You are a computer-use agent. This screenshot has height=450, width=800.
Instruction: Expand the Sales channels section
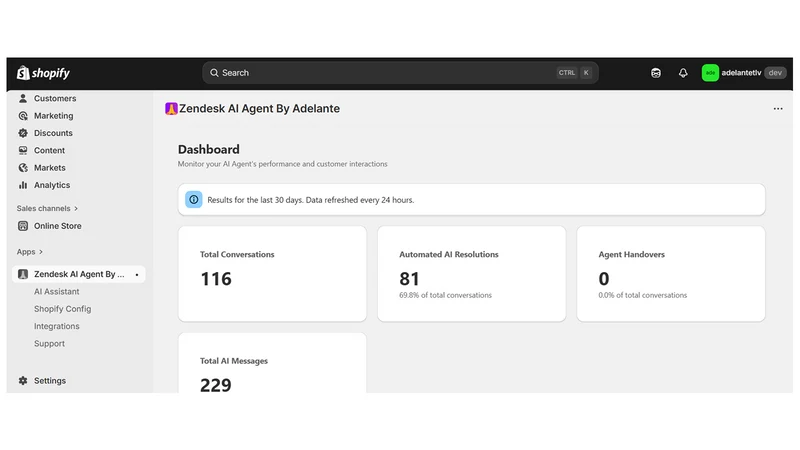[47, 209]
